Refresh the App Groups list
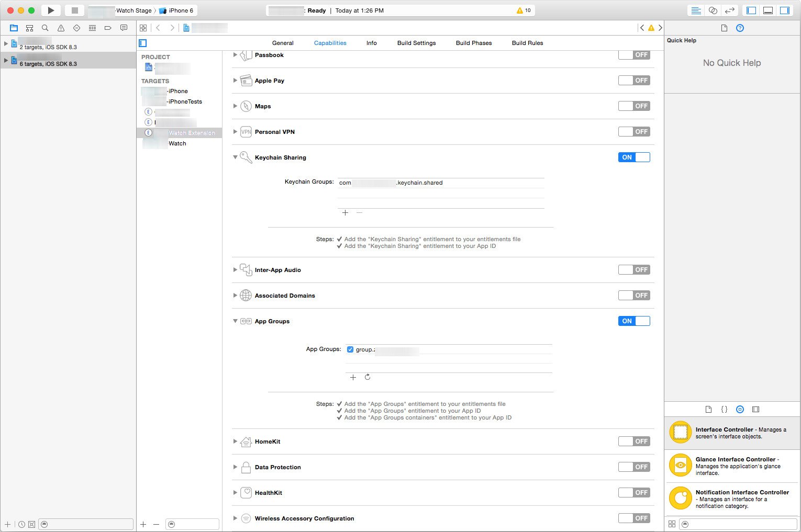 pyautogui.click(x=368, y=377)
